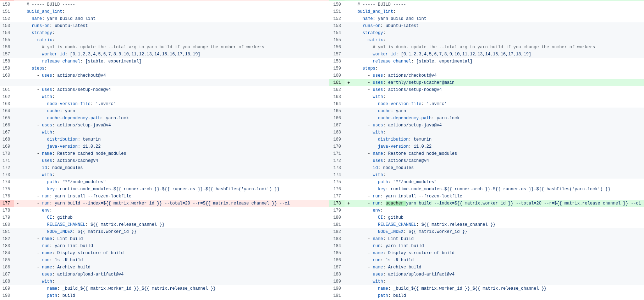Click the worker_id list in right pane
Viewport: 644px width, 300px height.
[x=452, y=54]
